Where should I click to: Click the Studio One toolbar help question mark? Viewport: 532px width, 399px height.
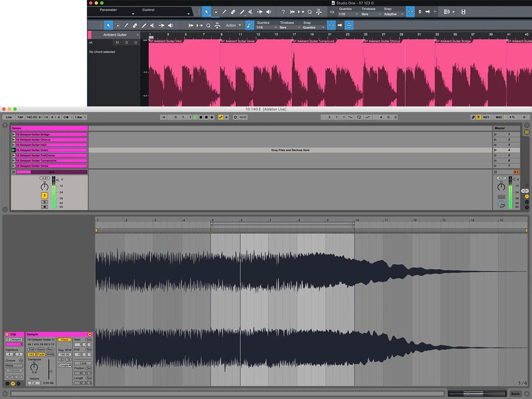(283, 11)
